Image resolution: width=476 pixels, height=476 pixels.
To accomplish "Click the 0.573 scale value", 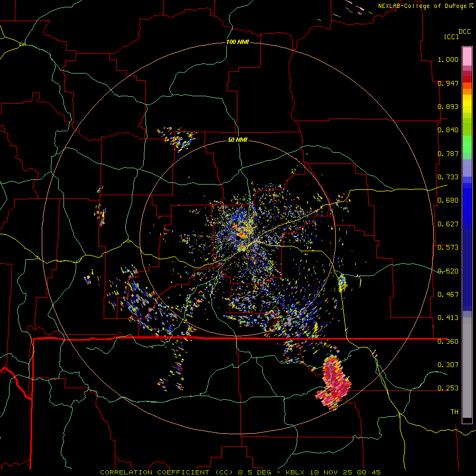I will [448, 248].
